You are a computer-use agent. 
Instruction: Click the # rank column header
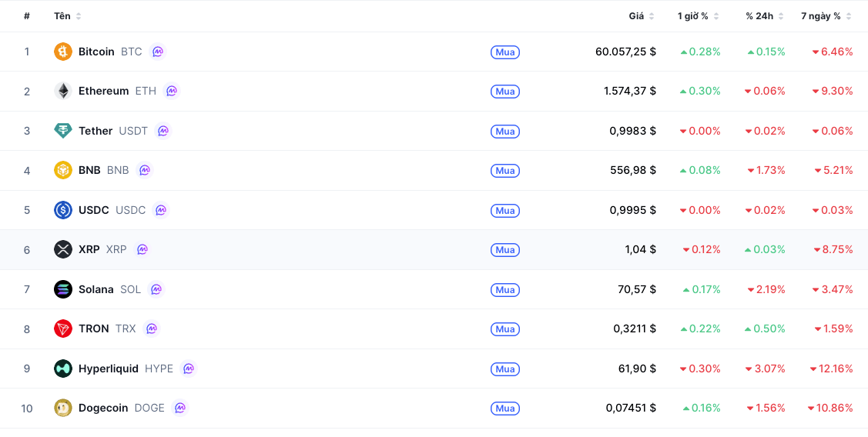coord(26,16)
